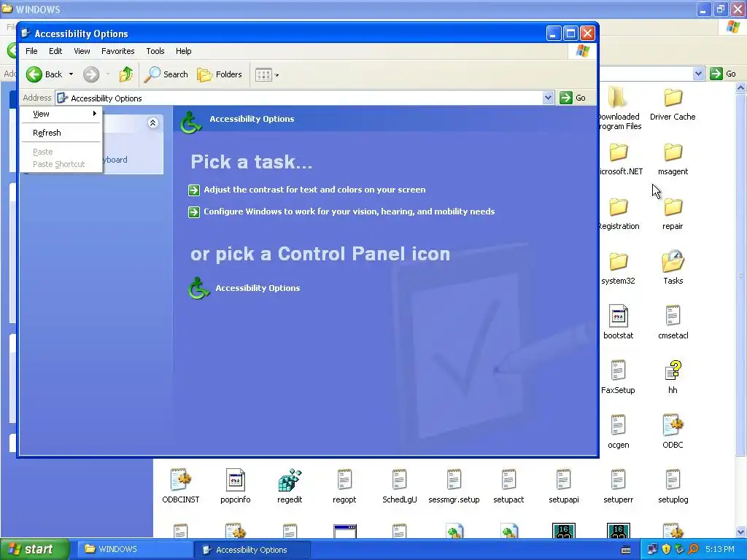Click Go in Accessibility Options window

click(573, 98)
